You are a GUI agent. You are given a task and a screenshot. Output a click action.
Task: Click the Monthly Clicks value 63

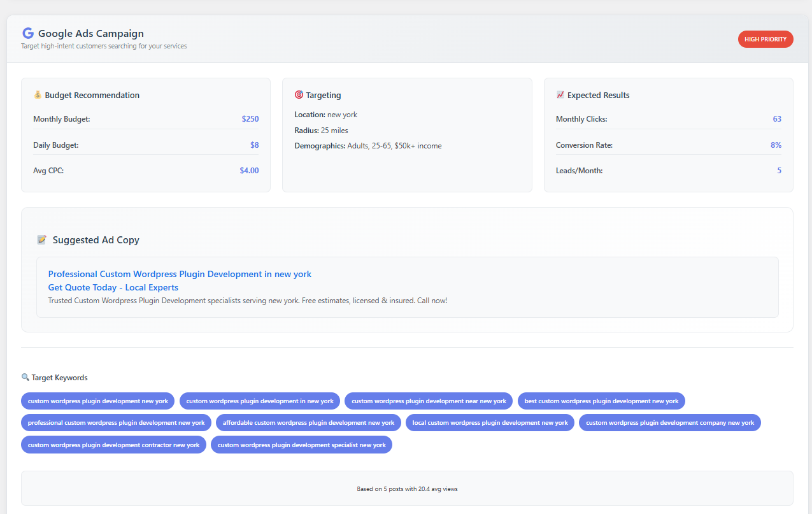click(x=777, y=119)
